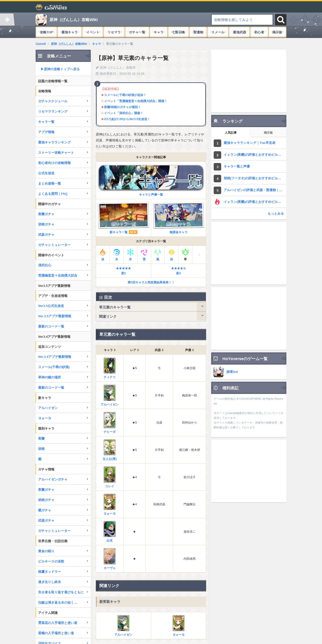
Task: Select the Hydro (水) element icon
Action: tap(117, 252)
